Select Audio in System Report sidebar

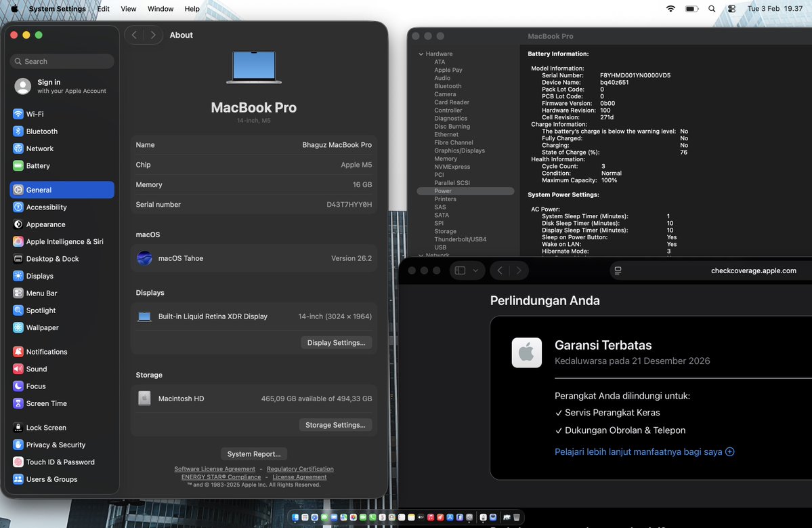pyautogui.click(x=442, y=78)
